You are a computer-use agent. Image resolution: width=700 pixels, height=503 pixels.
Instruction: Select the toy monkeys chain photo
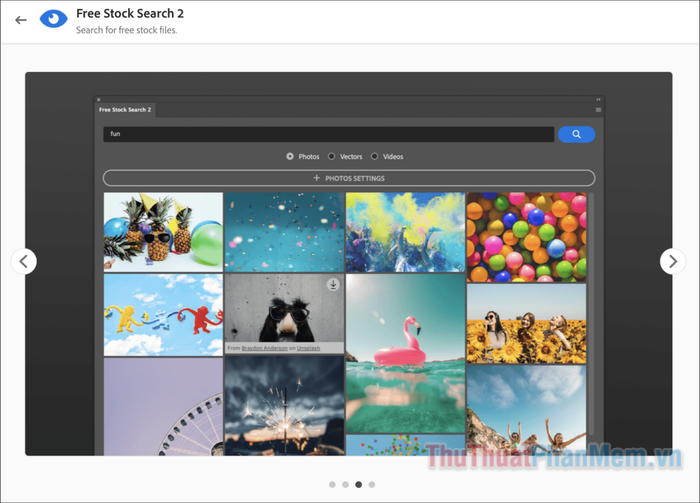163,315
